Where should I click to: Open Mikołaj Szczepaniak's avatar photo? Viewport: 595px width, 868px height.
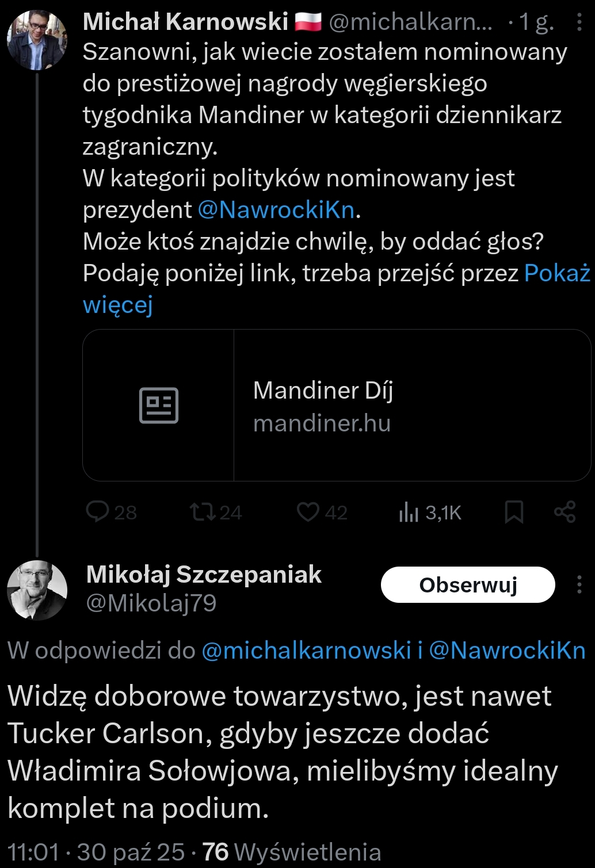37,590
